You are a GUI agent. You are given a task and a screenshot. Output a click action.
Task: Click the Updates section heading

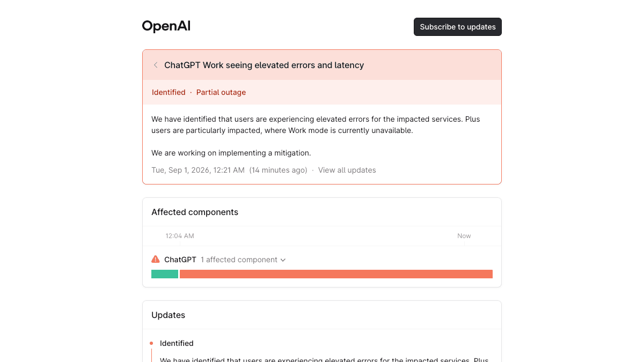pyautogui.click(x=168, y=315)
